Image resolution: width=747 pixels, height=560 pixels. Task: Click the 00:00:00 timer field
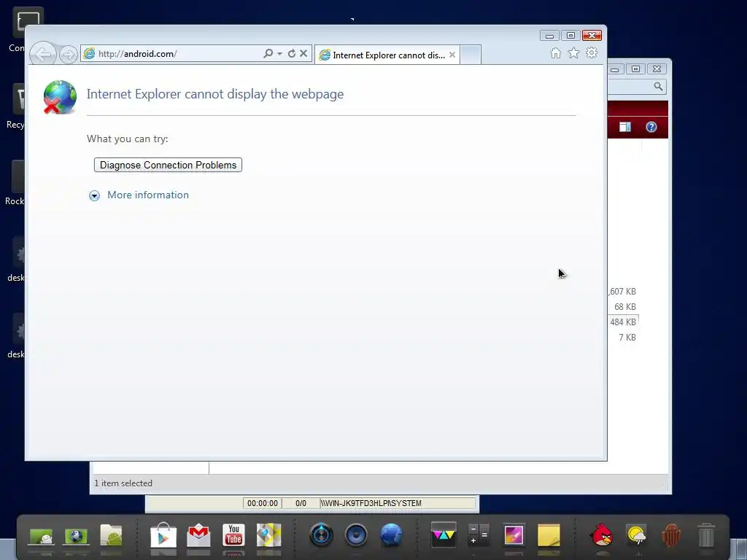tap(263, 503)
